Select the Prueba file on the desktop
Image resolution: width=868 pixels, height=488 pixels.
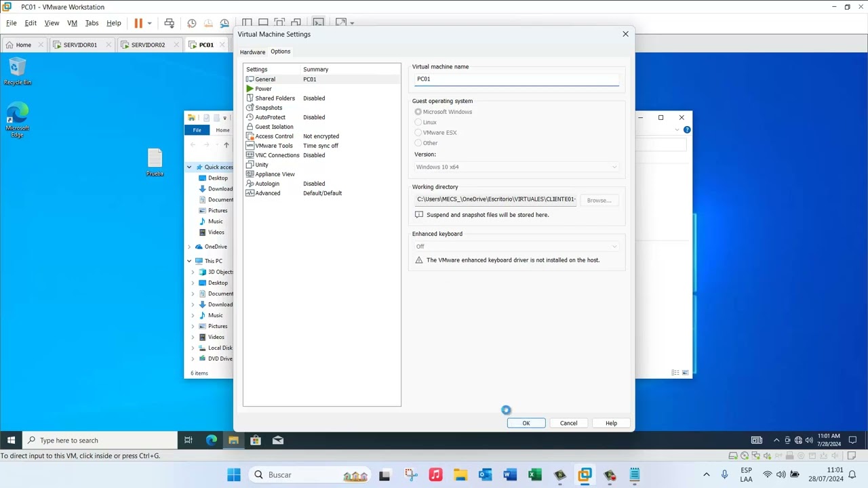tap(155, 163)
